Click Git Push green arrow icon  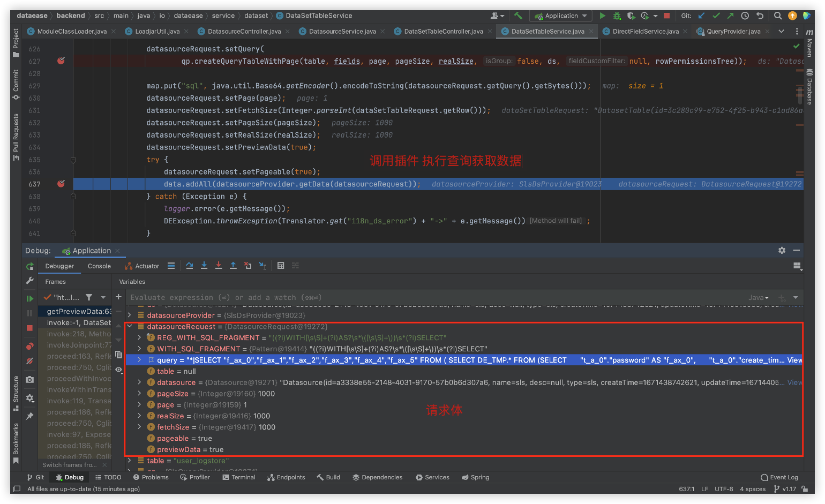730,16
